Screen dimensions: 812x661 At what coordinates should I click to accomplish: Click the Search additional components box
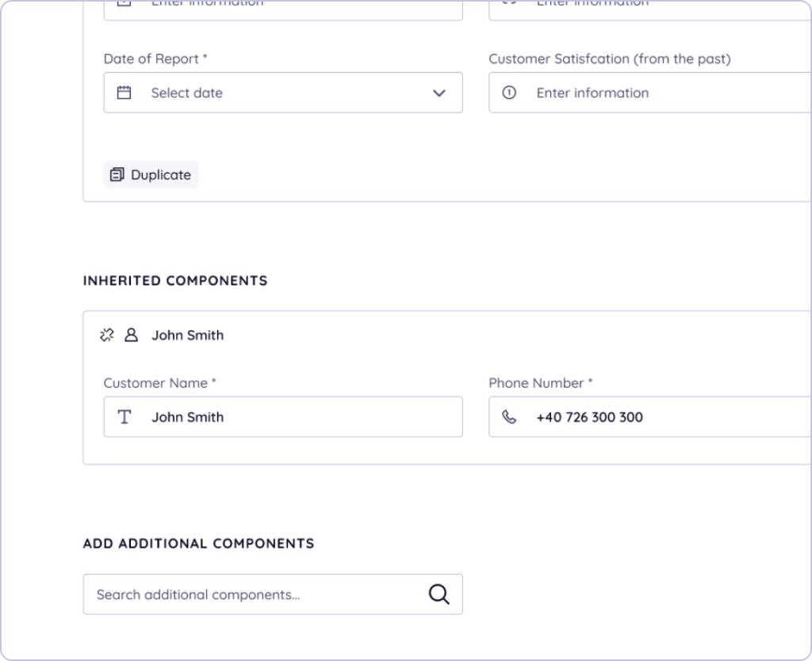[254, 594]
